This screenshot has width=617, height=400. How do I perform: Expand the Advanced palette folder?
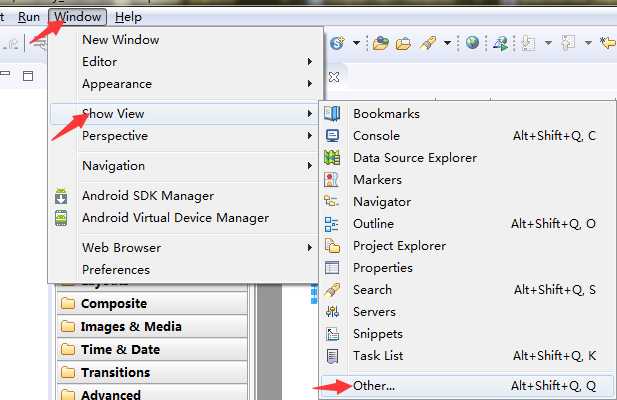[153, 393]
